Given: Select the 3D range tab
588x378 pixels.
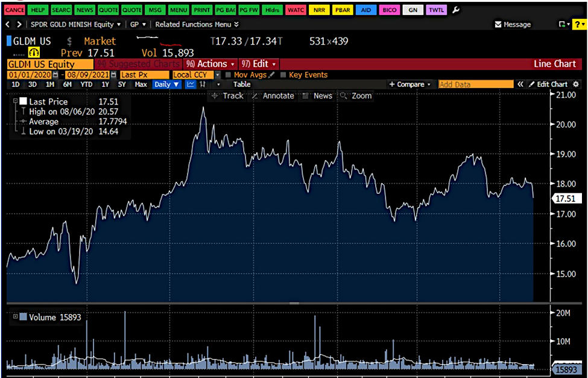Looking at the screenshot, I should pyautogui.click(x=33, y=85).
